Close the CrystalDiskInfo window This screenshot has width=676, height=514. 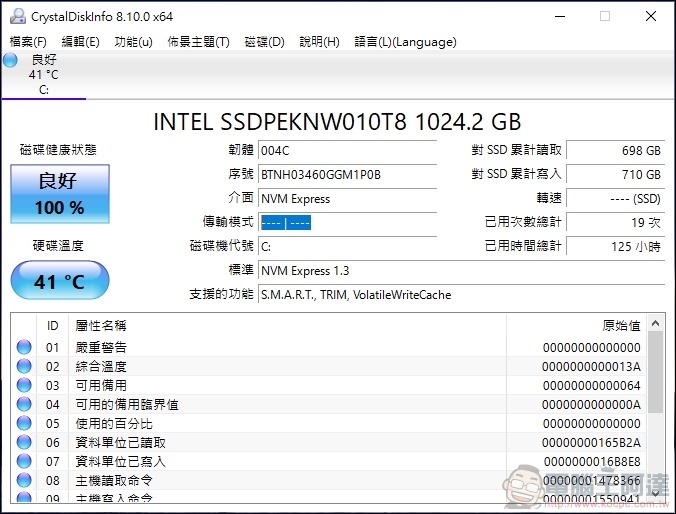pos(651,16)
